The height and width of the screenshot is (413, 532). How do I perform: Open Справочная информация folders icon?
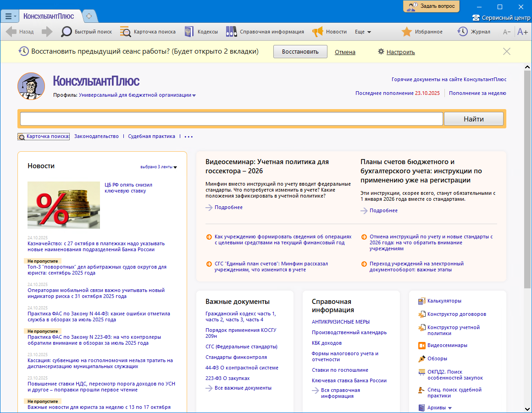(x=231, y=32)
